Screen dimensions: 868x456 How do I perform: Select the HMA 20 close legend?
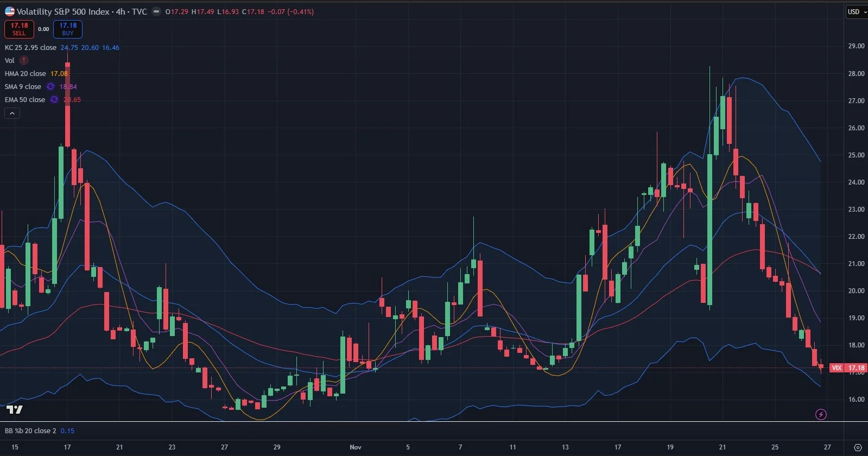click(26, 73)
